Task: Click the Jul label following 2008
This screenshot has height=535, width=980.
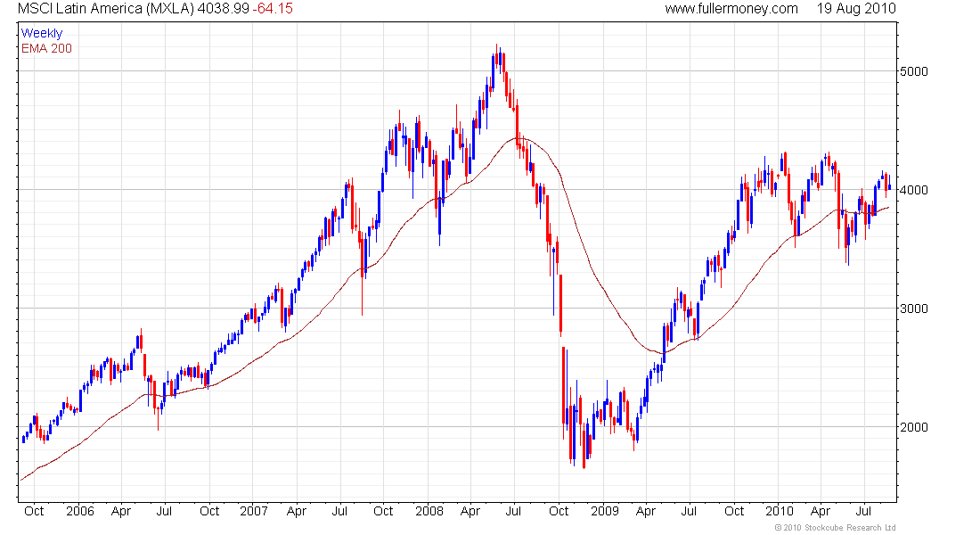Action: tap(514, 511)
